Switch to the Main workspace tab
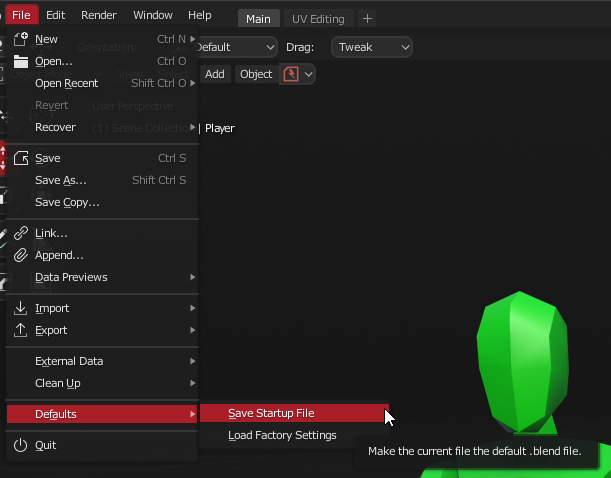The image size is (611, 478). [258, 19]
